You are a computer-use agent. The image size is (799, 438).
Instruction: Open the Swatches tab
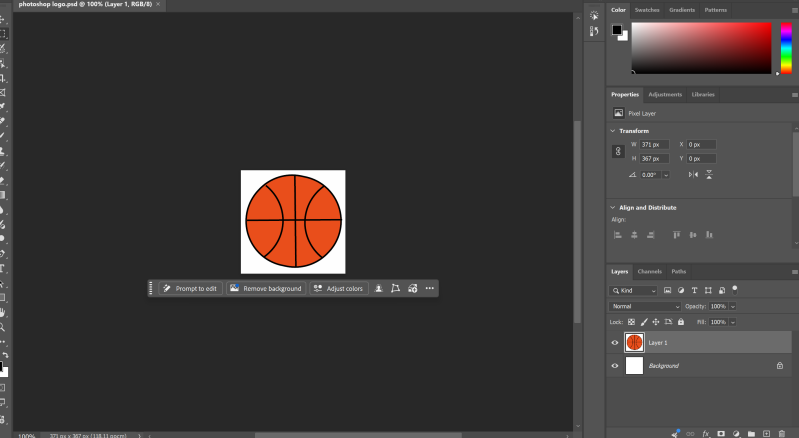pos(647,10)
